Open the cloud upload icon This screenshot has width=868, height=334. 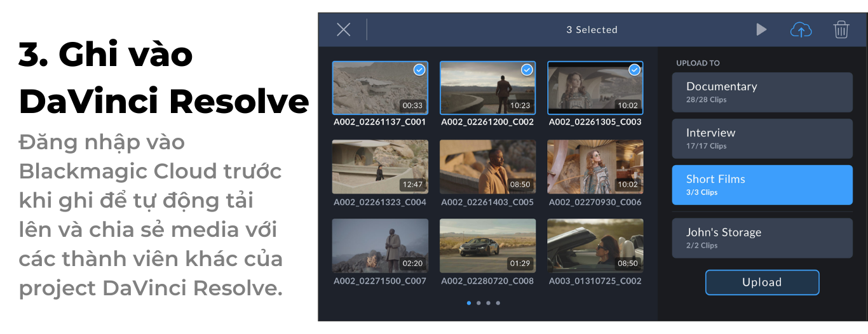point(801,29)
